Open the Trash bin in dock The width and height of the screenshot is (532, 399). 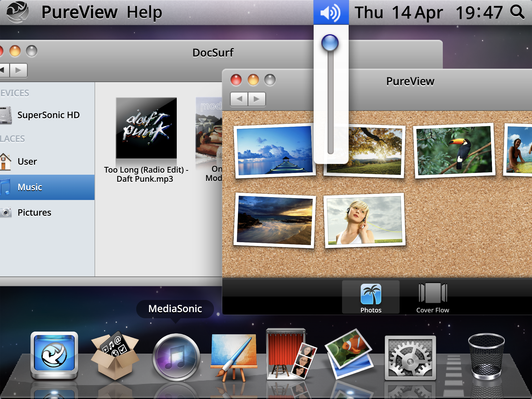[x=486, y=357]
